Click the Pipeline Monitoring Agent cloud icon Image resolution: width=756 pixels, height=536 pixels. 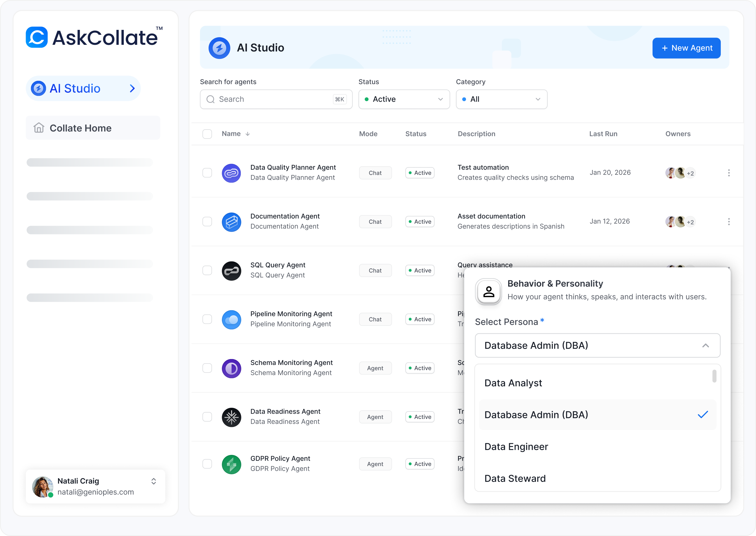231,320
